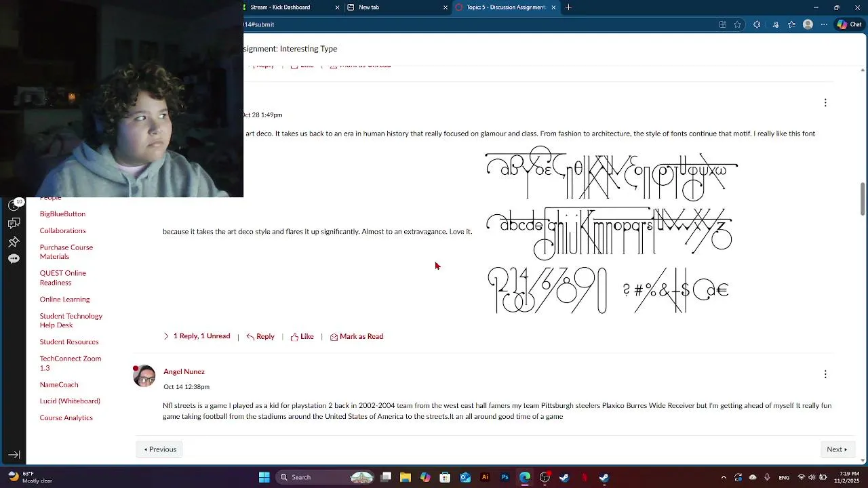Open Student Resources link
868x488 pixels.
click(x=69, y=342)
